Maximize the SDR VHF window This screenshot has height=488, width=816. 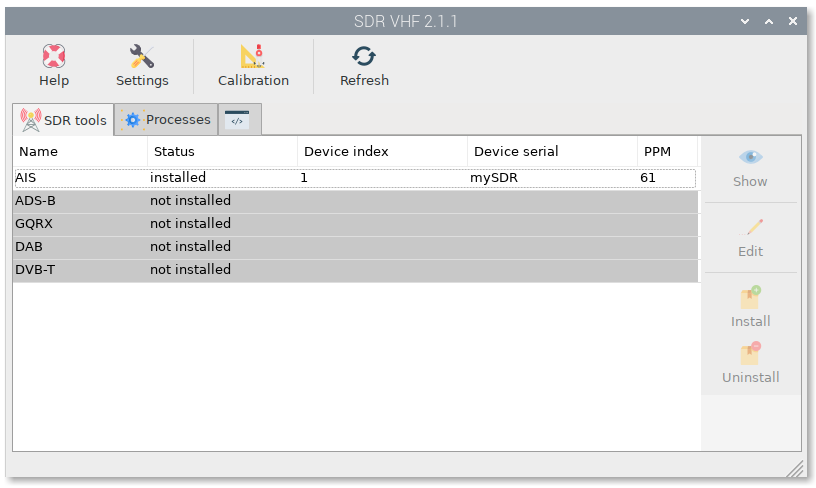pos(769,21)
